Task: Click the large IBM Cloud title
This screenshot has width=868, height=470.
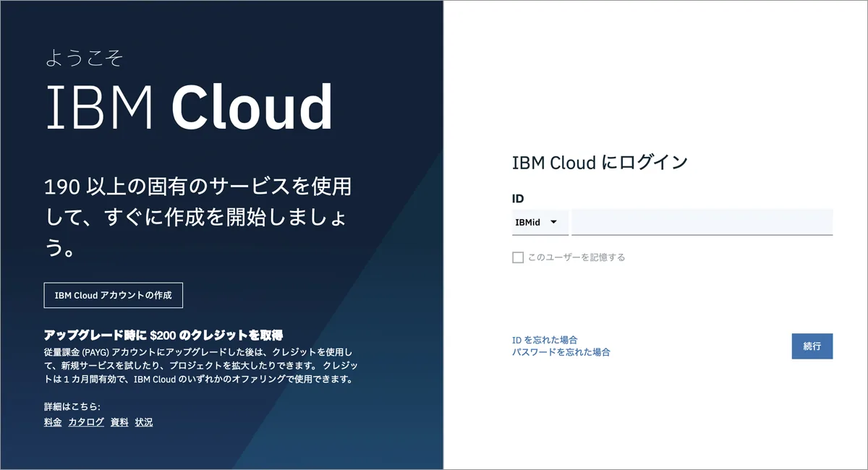Action: tap(190, 108)
